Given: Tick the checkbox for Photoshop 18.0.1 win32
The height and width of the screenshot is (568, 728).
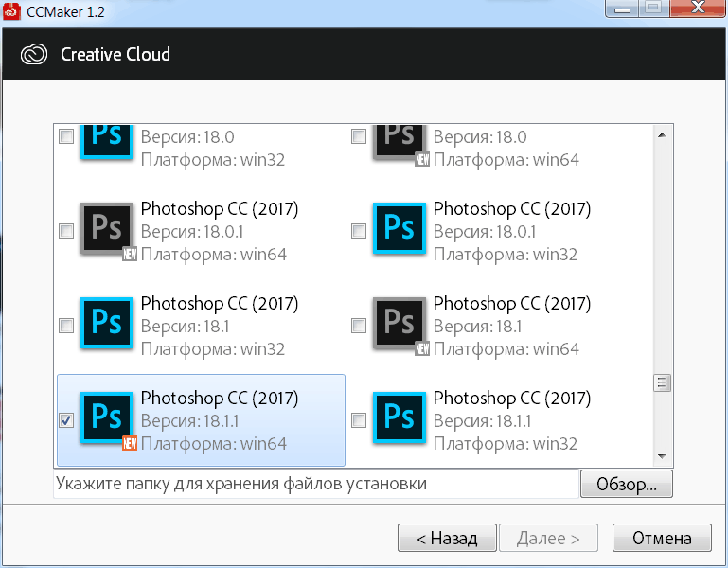Looking at the screenshot, I should coord(359,231).
